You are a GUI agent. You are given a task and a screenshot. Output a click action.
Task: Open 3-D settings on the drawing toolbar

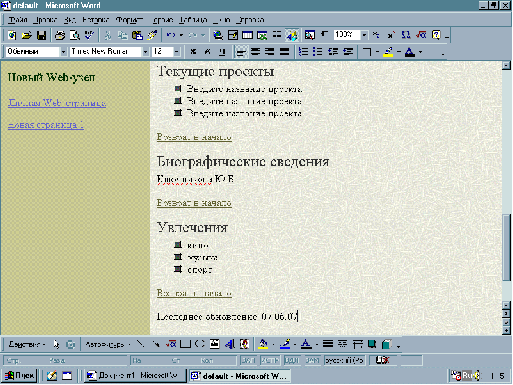pos(386,344)
